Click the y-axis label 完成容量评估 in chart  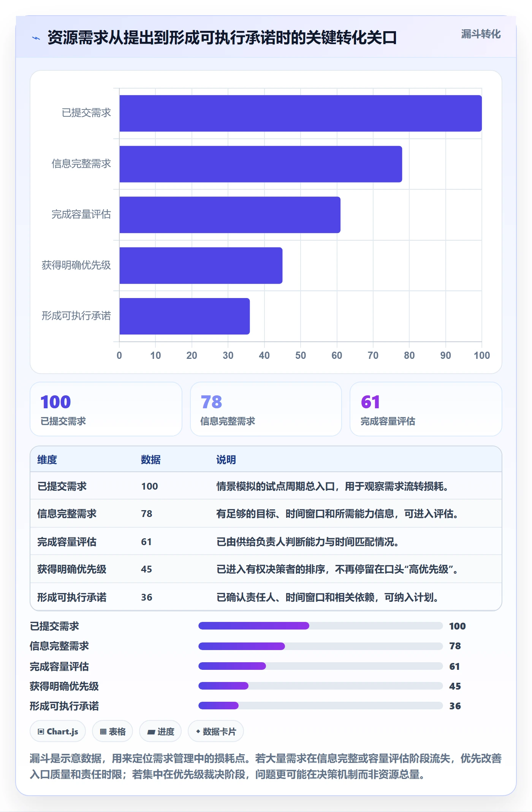(81, 214)
